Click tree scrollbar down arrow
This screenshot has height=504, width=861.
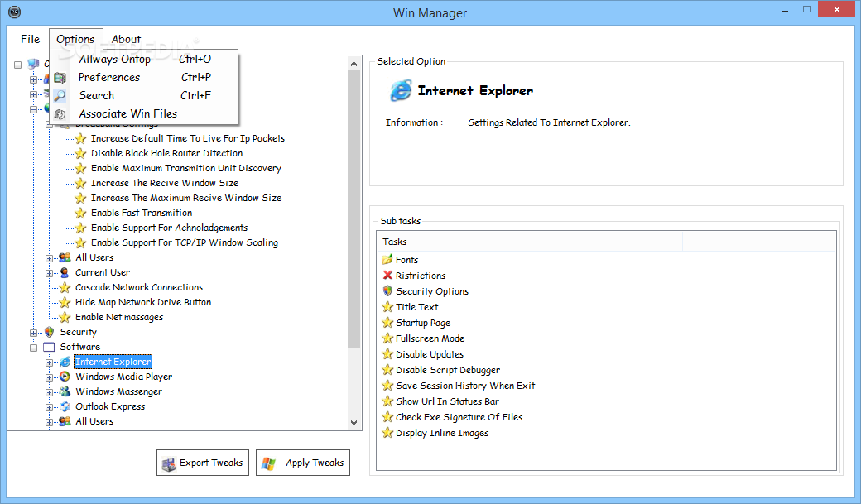[354, 422]
